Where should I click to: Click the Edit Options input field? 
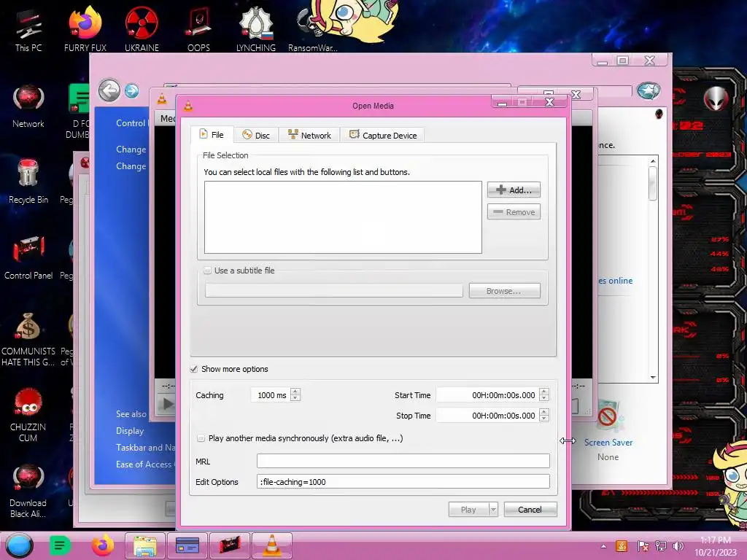coord(403,481)
